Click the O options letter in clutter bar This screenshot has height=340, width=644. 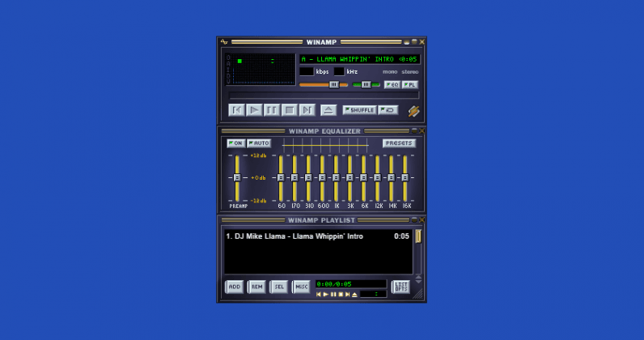228,57
